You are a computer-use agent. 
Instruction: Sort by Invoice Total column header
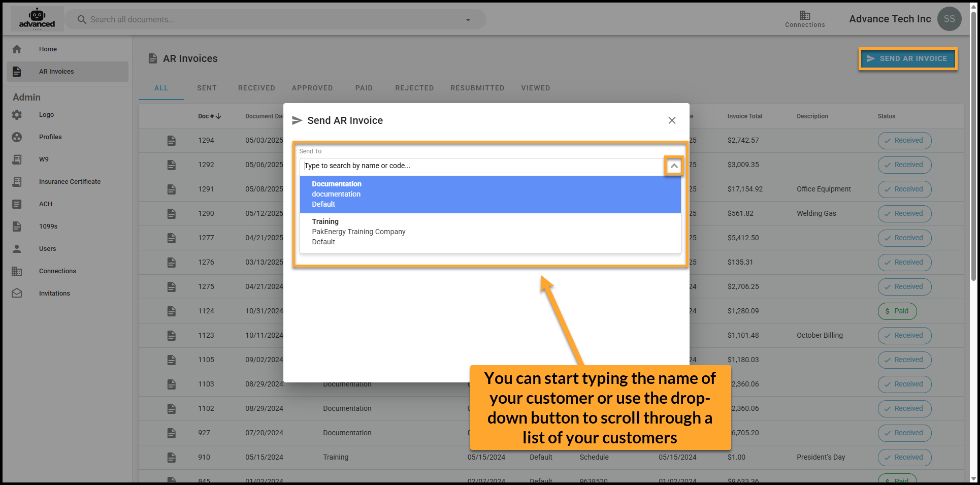click(x=744, y=116)
